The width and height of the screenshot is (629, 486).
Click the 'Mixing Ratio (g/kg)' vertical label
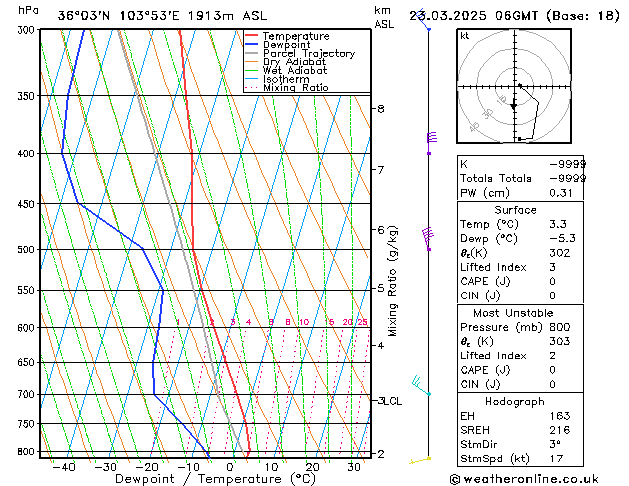(x=392, y=281)
